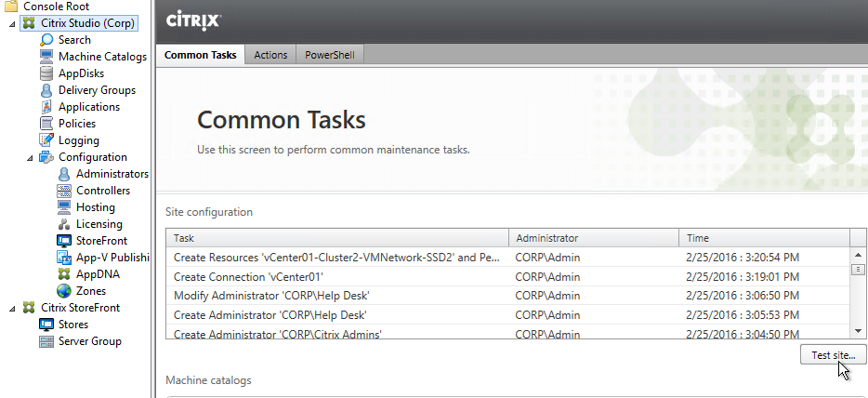Collapse the Citrix StoreFront tree node
The height and width of the screenshot is (398, 868).
pyautogui.click(x=12, y=309)
